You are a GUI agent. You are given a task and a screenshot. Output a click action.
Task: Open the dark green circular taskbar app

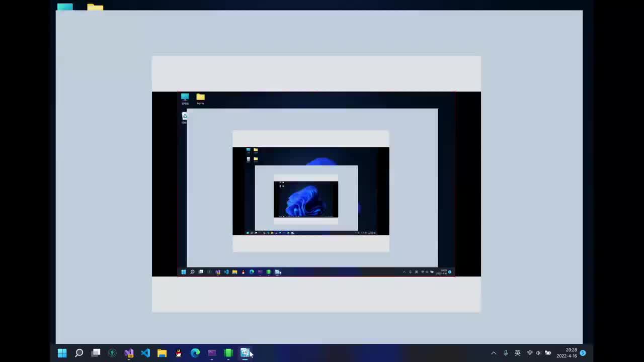tap(112, 353)
